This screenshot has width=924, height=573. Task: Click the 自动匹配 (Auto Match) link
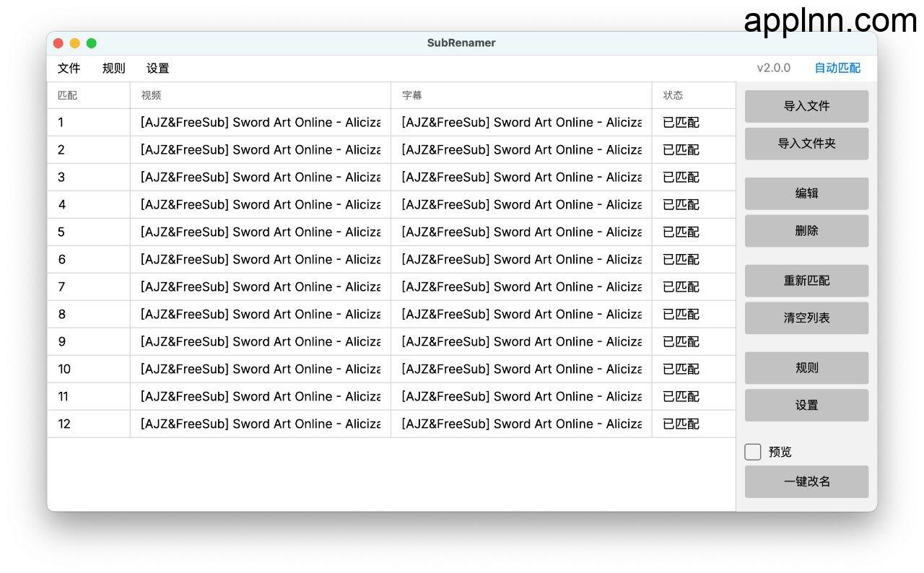pyautogui.click(x=837, y=68)
